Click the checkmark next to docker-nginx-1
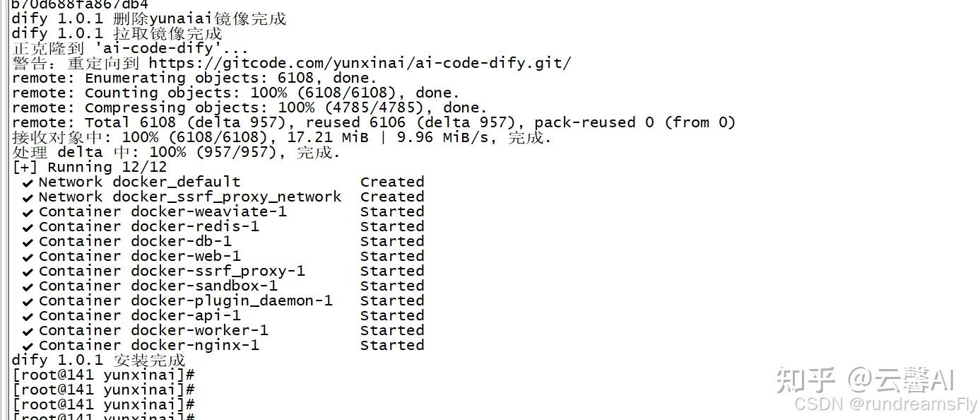This screenshot has height=420, width=980. coord(28,346)
